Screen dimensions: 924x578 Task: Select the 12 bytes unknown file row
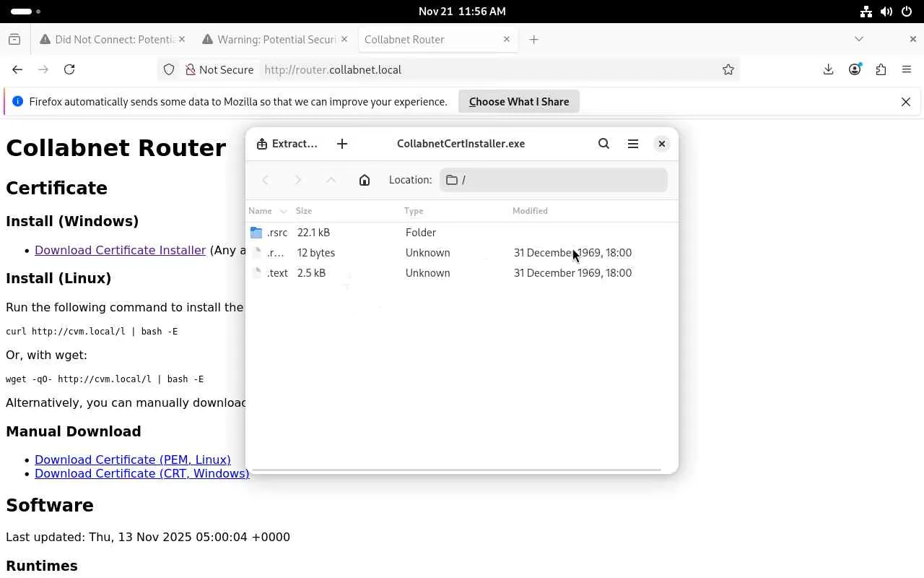tap(462, 253)
